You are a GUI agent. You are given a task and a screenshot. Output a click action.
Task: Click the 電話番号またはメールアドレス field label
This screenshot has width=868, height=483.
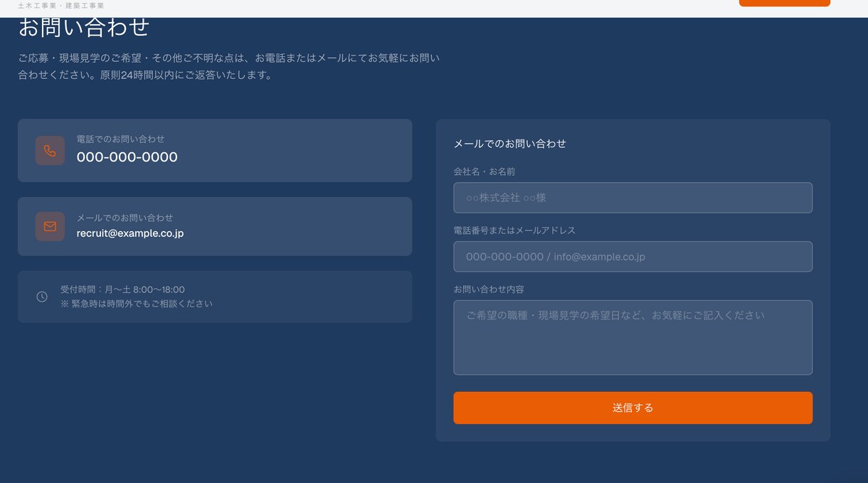pos(514,230)
